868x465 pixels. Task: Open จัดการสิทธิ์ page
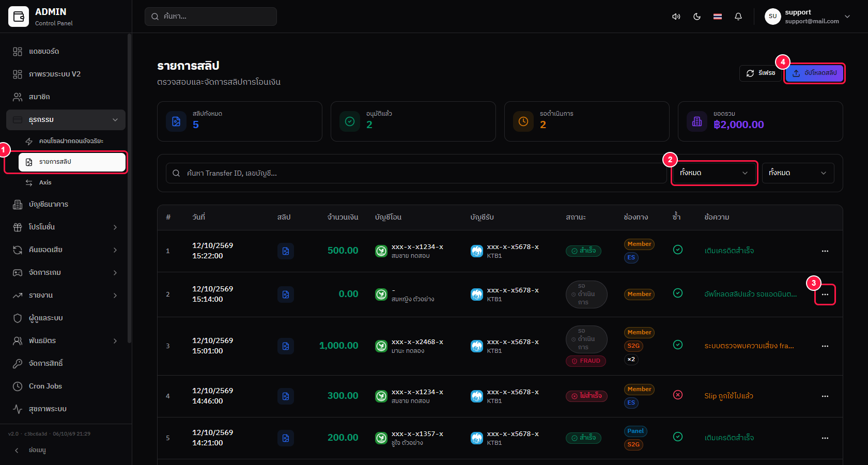point(66,364)
